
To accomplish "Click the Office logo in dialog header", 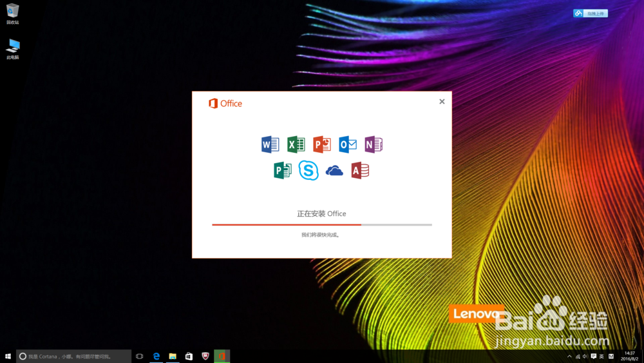I will click(x=225, y=104).
